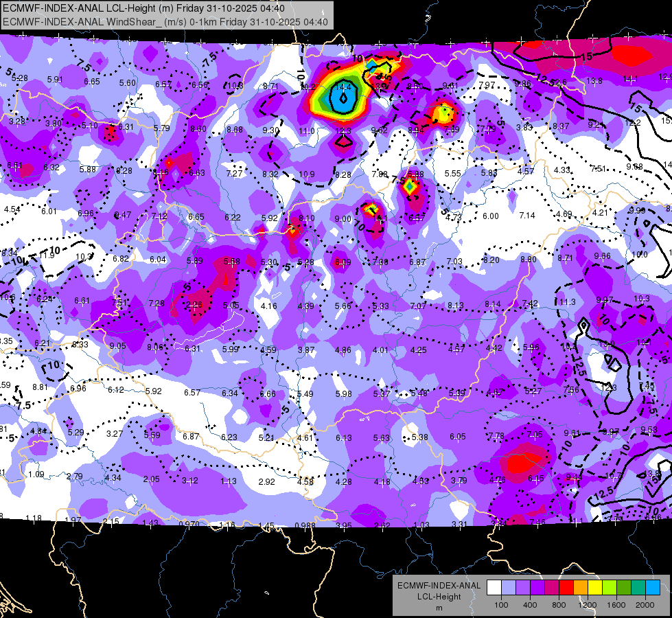The image size is (672, 618).
Task: Click the legend tick label '100'
Action: coord(501,605)
